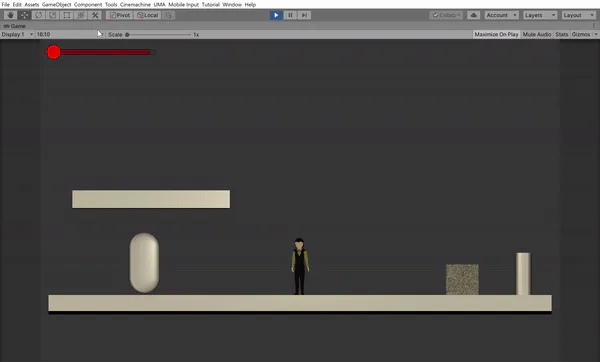The image size is (600, 362).
Task: Open the Layout dropdown
Action: click(579, 15)
